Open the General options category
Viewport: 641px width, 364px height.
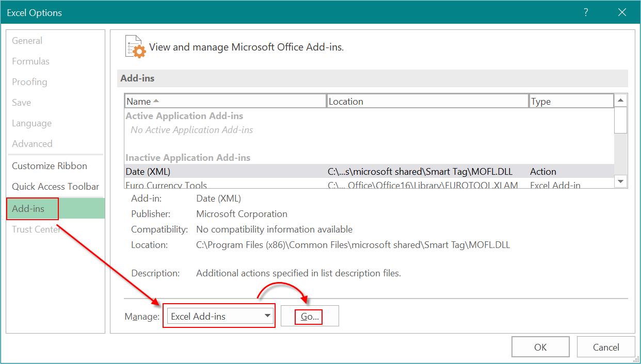[x=27, y=41]
